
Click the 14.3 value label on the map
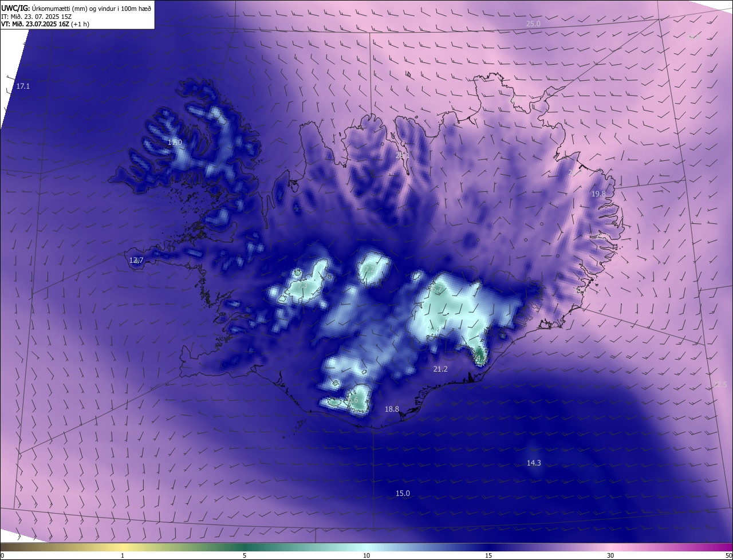pos(534,463)
